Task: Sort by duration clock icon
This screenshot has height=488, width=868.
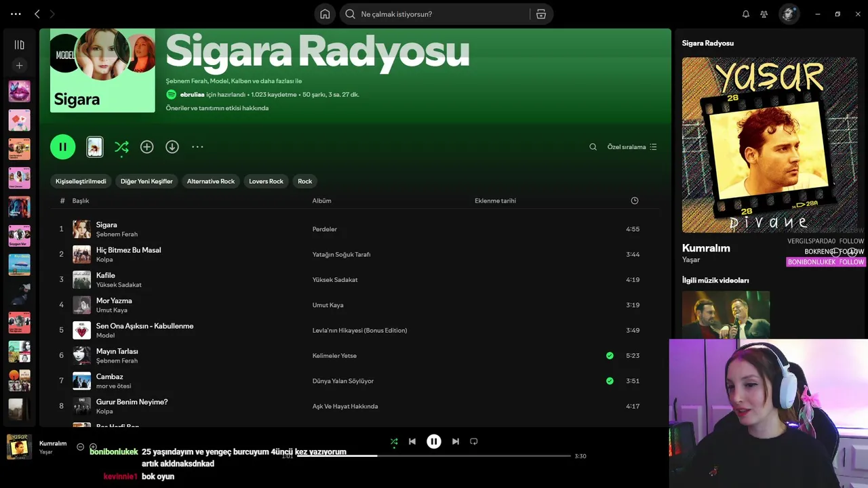Action: coord(635,201)
